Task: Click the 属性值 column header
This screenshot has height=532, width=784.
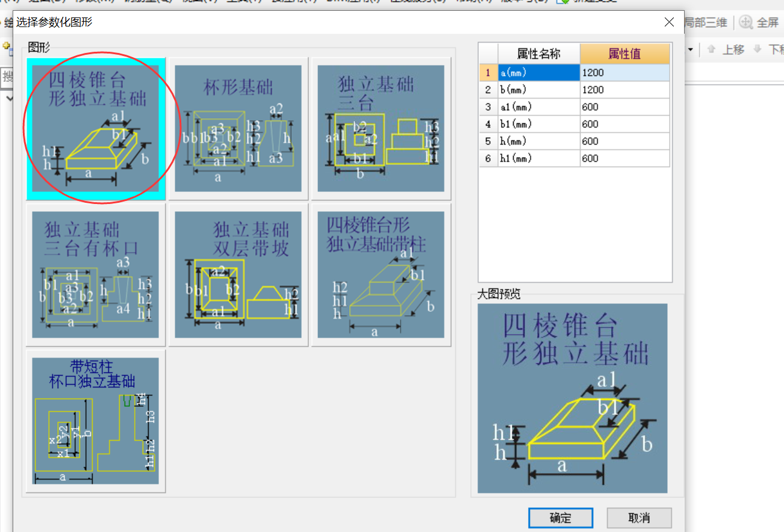Action: (x=624, y=54)
